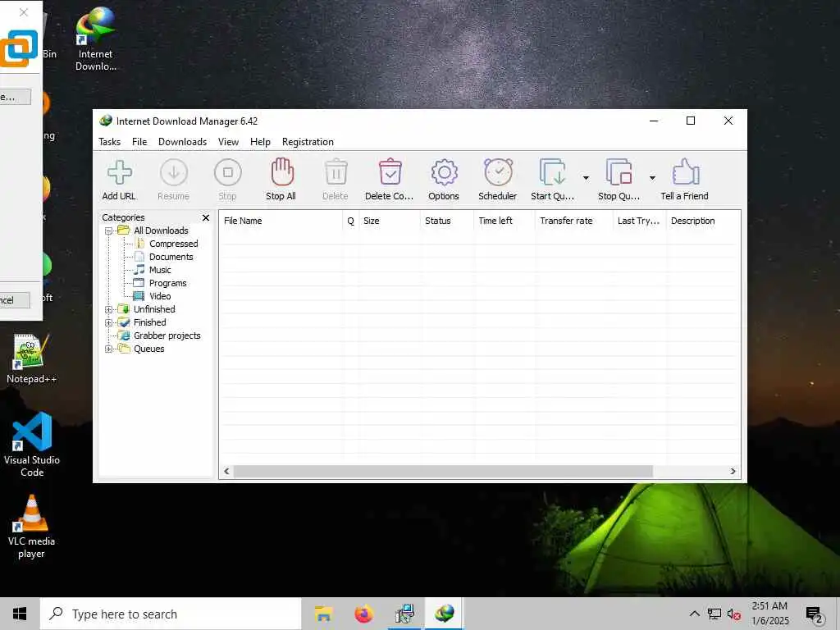Select the Grabber projects item

click(x=167, y=336)
